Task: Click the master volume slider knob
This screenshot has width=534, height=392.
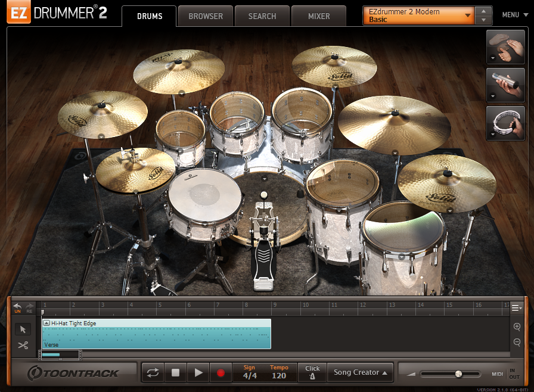Action: pyautogui.click(x=459, y=374)
